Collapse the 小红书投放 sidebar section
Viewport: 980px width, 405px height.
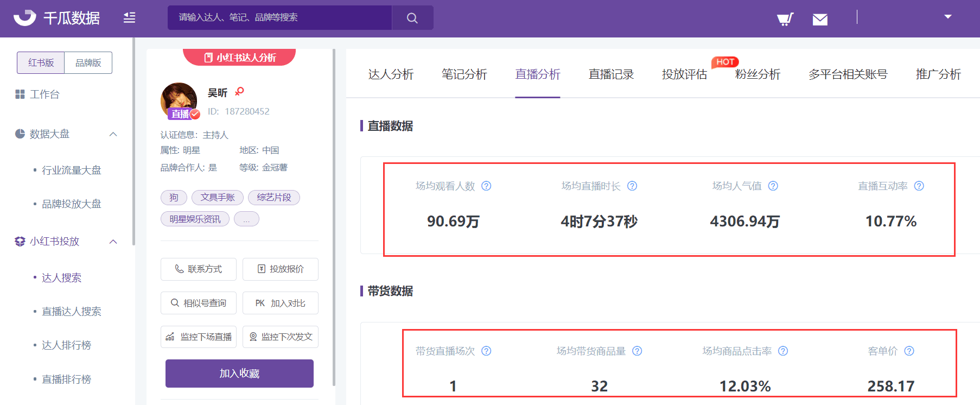(113, 242)
